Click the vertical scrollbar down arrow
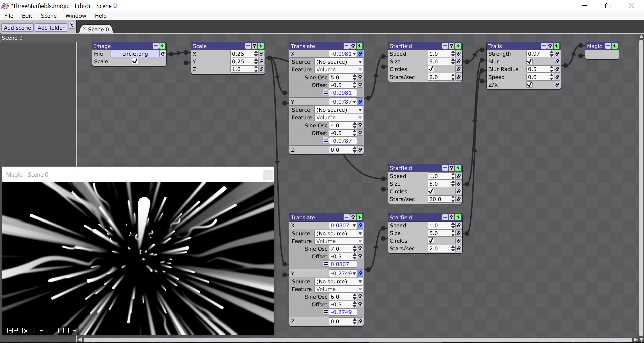Screen dimensions: 644x343 coord(641,339)
